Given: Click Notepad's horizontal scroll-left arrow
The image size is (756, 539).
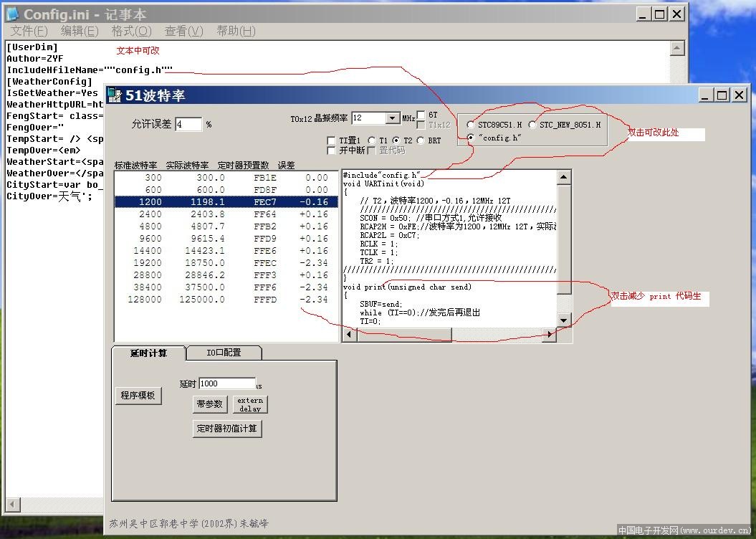Looking at the screenshot, I should click(x=12, y=505).
